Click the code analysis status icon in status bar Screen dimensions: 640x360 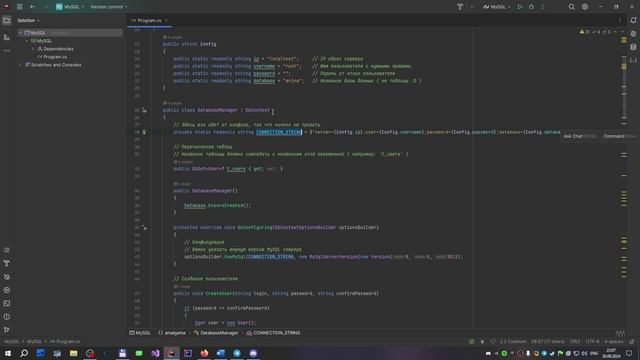tap(472, 342)
